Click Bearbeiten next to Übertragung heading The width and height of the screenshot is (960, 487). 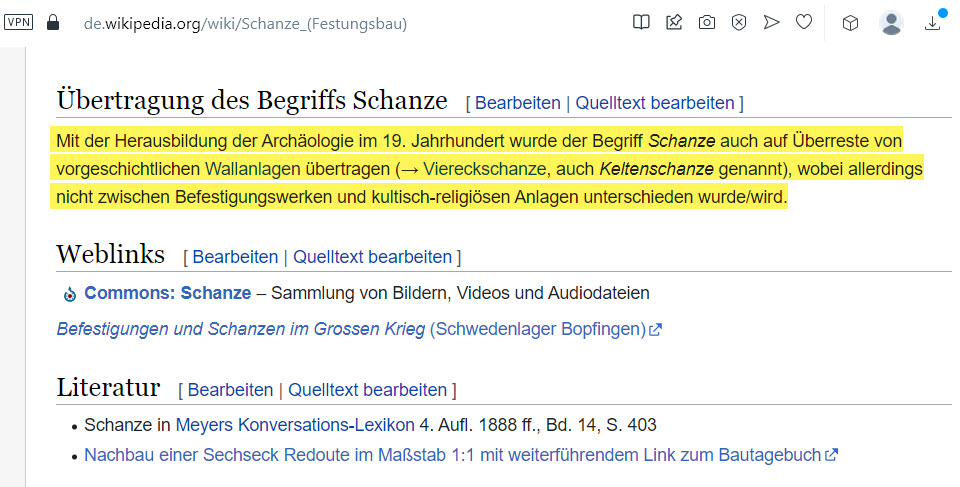pos(518,103)
